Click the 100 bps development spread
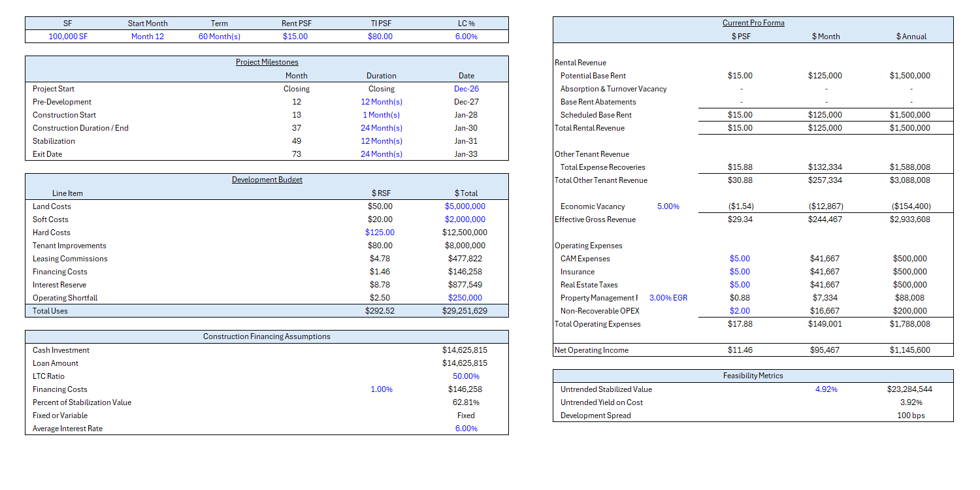980x490 pixels. pyautogui.click(x=911, y=416)
